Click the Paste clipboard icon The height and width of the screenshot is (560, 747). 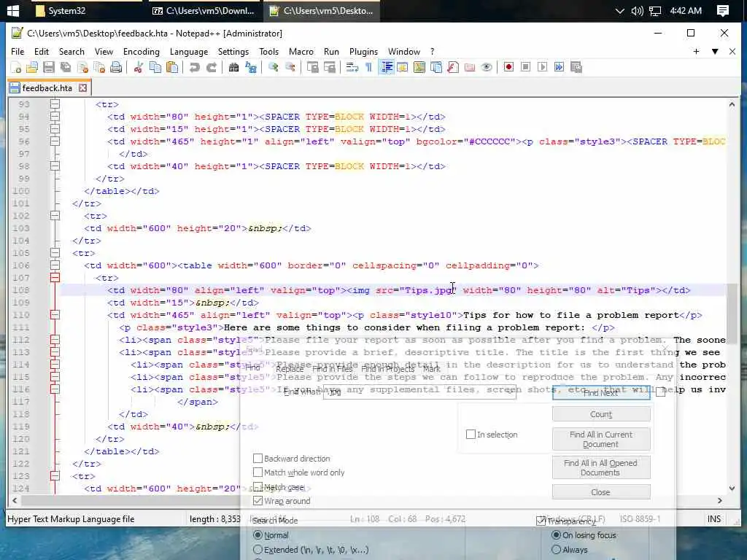(x=172, y=67)
